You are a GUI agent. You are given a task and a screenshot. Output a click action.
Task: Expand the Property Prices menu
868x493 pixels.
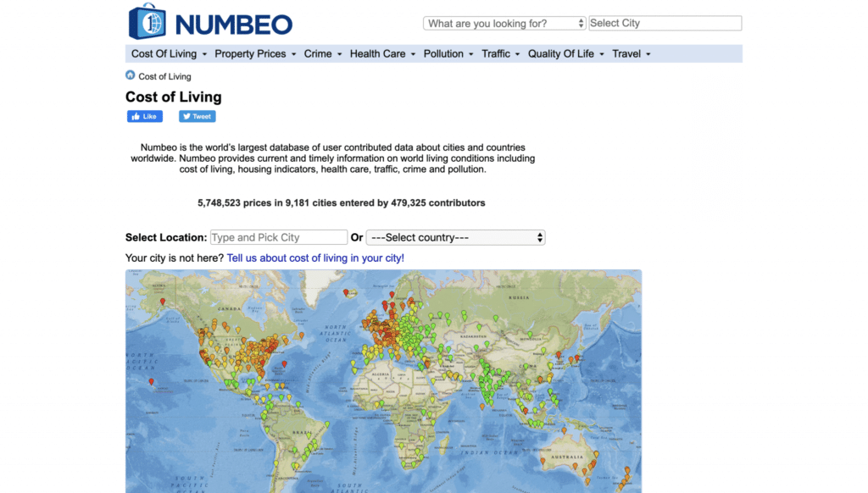point(255,53)
